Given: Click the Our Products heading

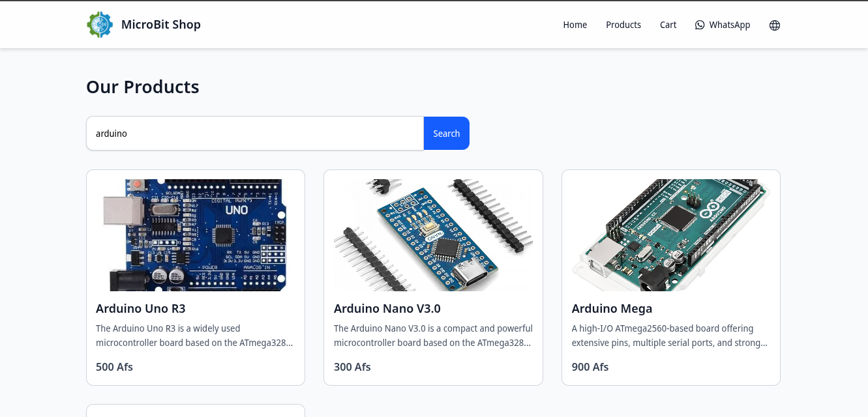Looking at the screenshot, I should tap(143, 87).
